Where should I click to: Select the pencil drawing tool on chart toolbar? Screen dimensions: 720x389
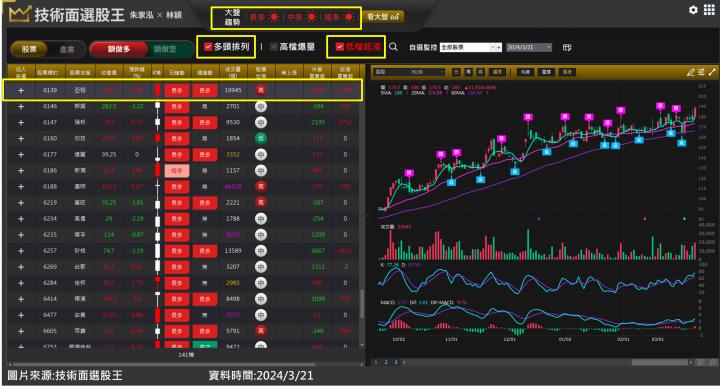[690, 72]
